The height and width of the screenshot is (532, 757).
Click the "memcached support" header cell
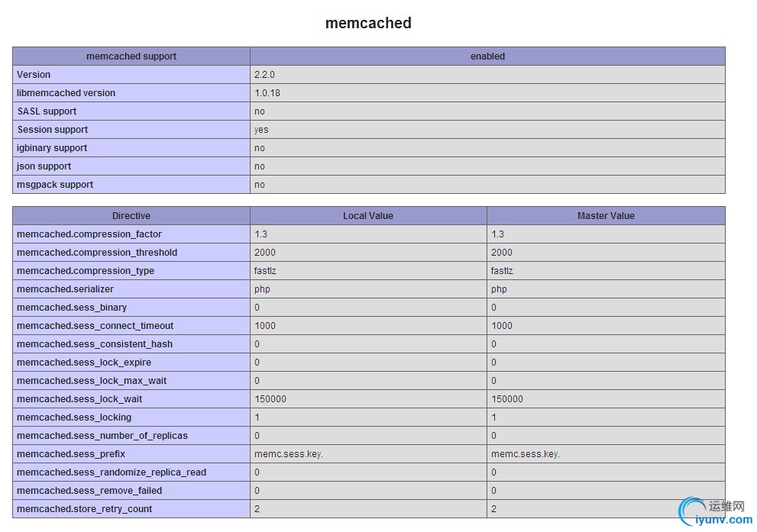click(x=131, y=56)
